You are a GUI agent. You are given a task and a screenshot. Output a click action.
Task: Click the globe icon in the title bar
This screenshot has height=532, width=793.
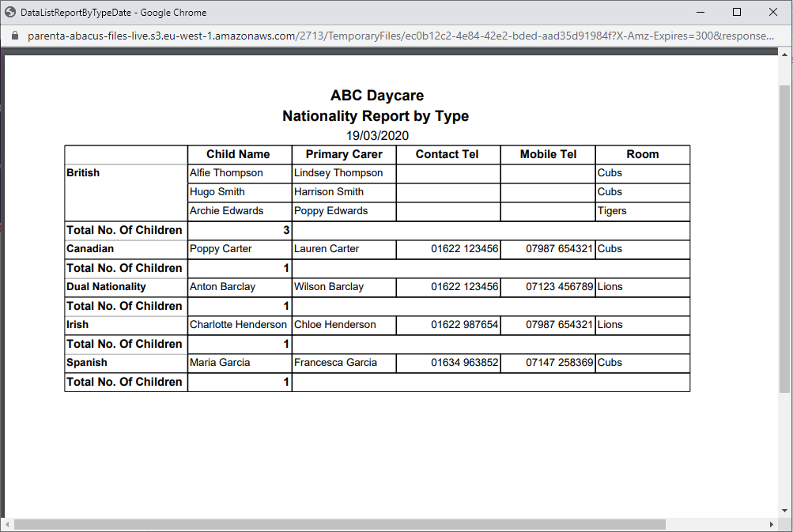coord(10,12)
